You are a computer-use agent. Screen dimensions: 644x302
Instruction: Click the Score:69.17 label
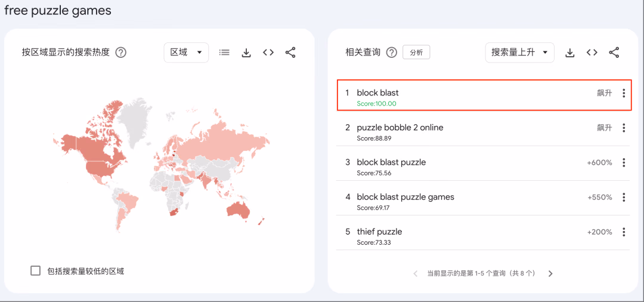click(373, 208)
